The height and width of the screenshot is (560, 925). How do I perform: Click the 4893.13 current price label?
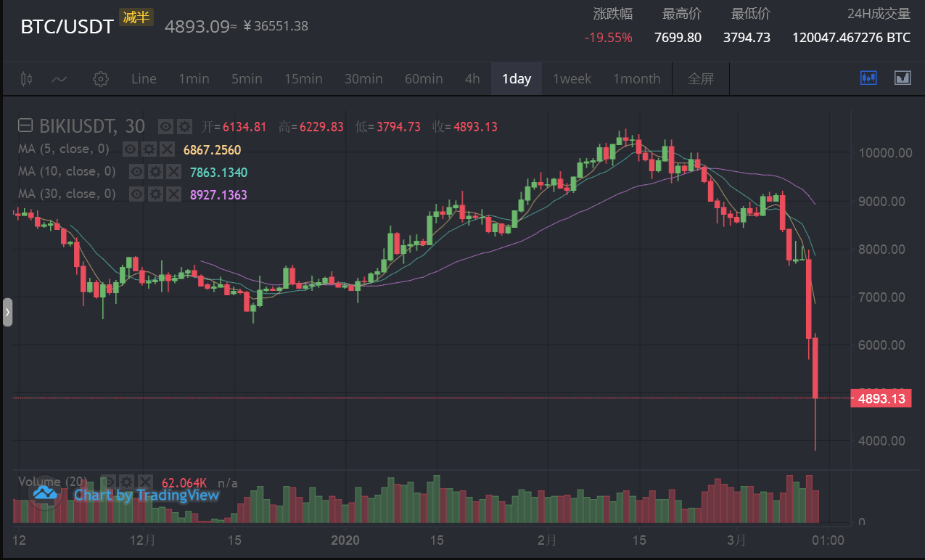point(881,398)
